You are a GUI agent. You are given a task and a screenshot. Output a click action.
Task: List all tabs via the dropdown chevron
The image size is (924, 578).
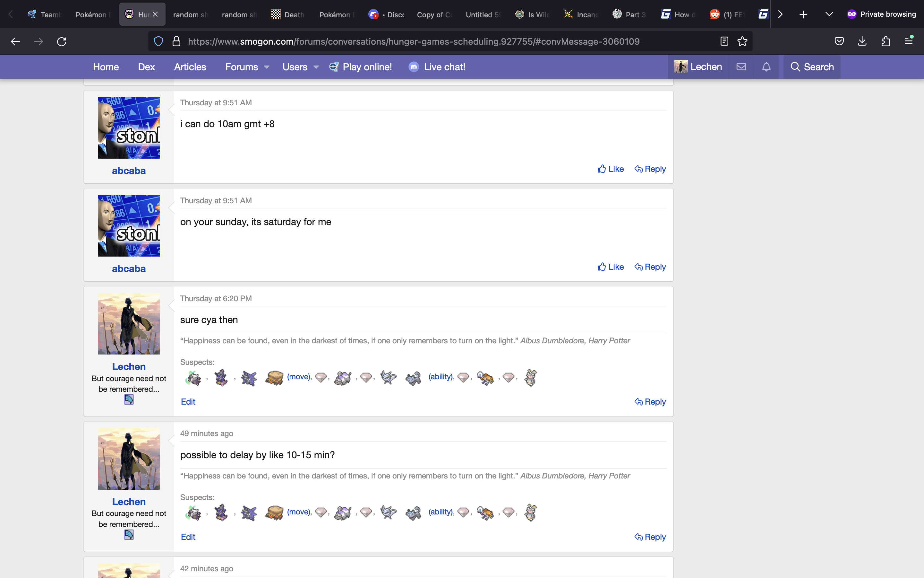(829, 14)
